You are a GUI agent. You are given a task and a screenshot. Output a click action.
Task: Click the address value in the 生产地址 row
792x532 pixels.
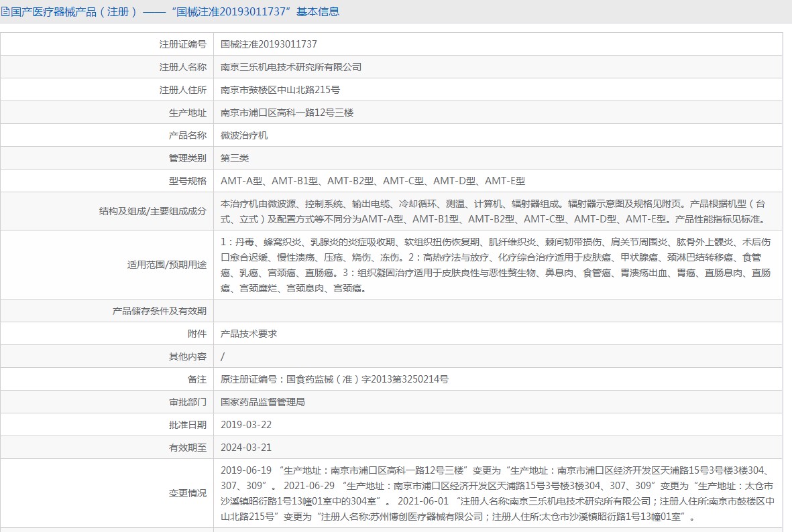tap(287, 113)
